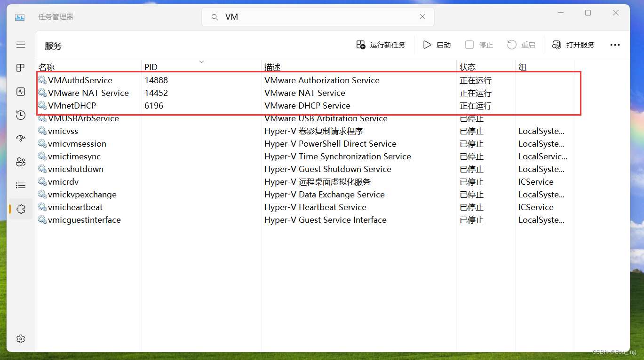Click description VMware Authorization Service
This screenshot has height=360, width=644.
(x=322, y=80)
